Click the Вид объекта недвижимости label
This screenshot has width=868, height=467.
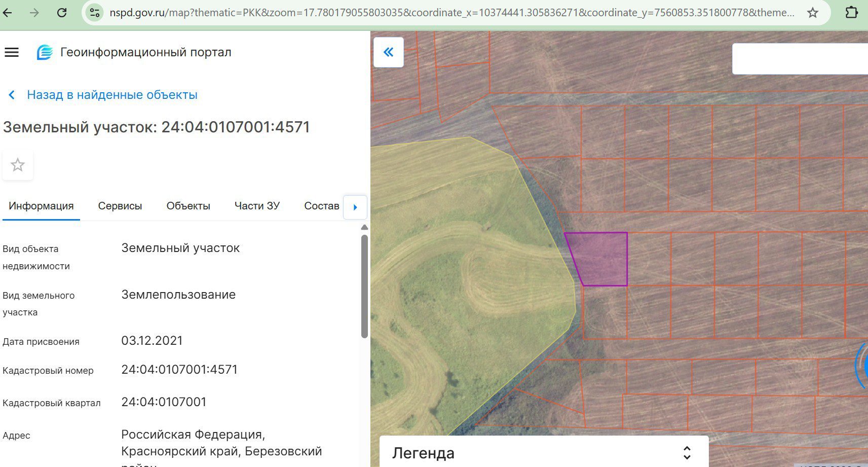(36, 258)
